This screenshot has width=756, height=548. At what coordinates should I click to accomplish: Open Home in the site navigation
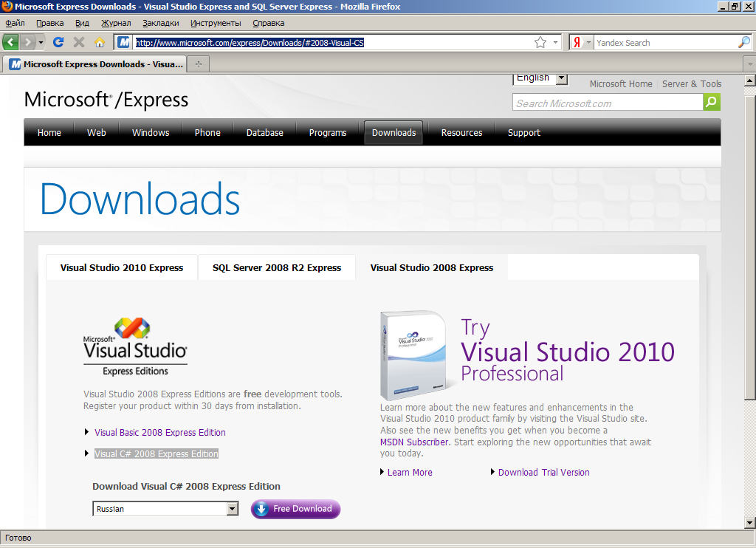[x=49, y=133]
